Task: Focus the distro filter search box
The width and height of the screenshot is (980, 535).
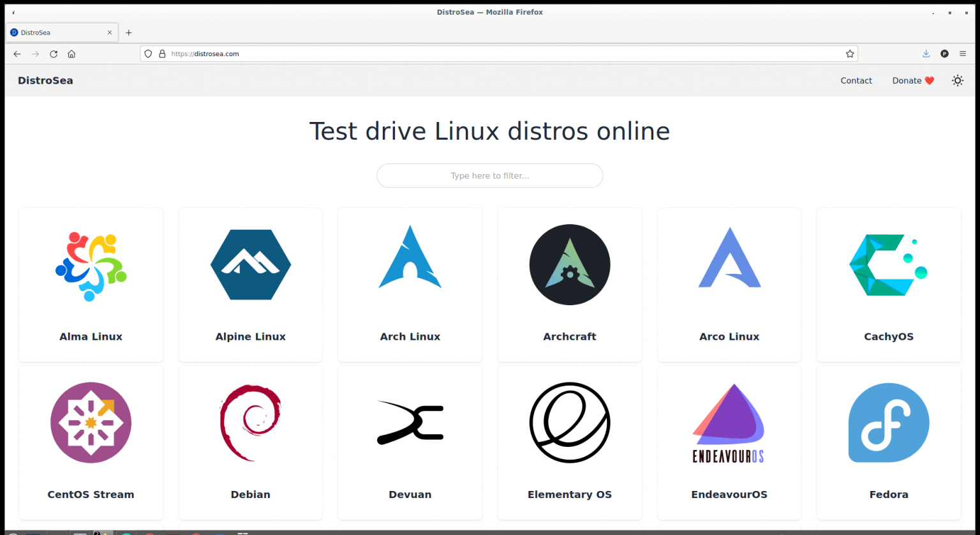Action: pyautogui.click(x=490, y=176)
